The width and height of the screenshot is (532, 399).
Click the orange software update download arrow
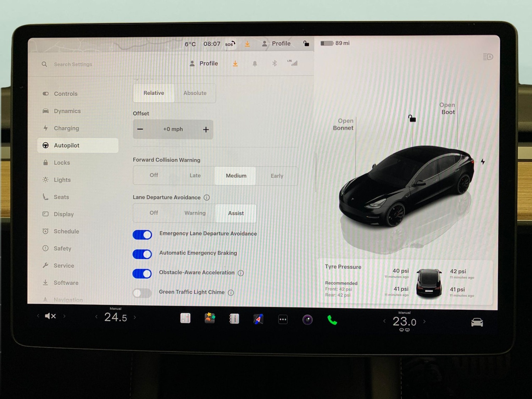(x=235, y=63)
